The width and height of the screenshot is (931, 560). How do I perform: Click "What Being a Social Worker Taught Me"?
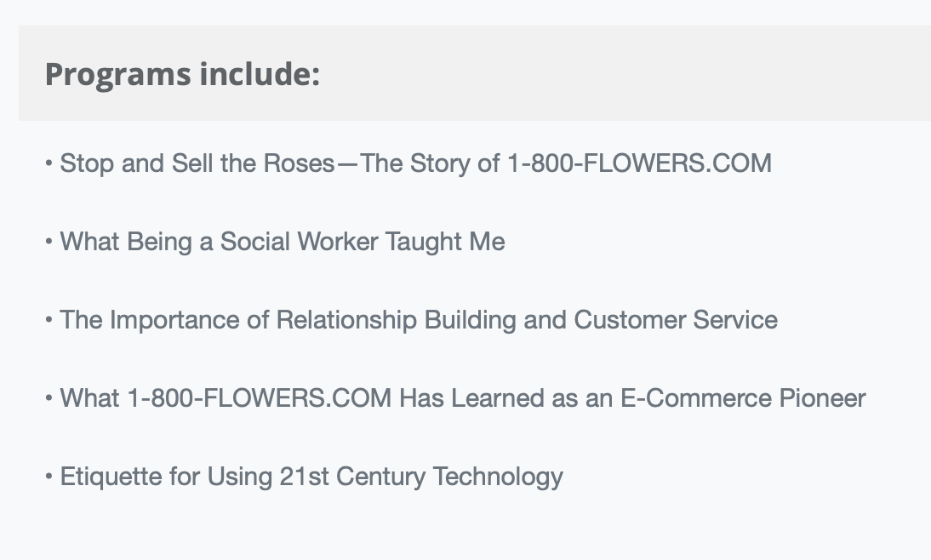pos(283,243)
